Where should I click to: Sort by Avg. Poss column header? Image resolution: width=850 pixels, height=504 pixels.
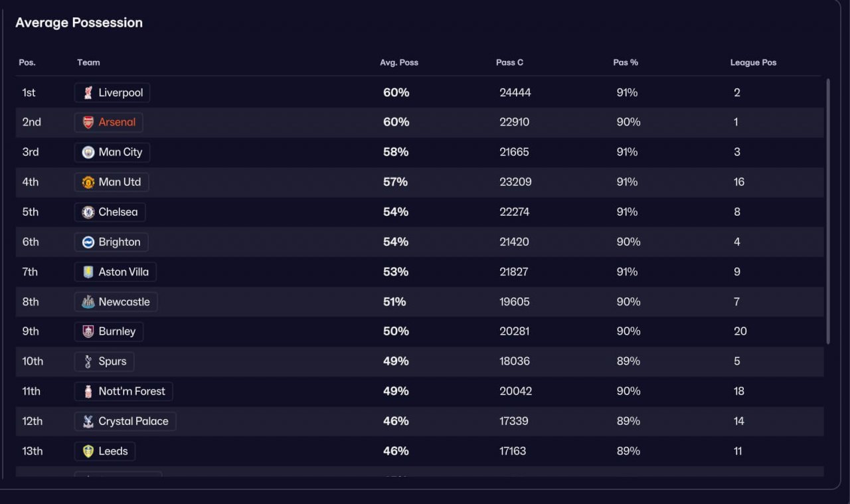(x=399, y=62)
